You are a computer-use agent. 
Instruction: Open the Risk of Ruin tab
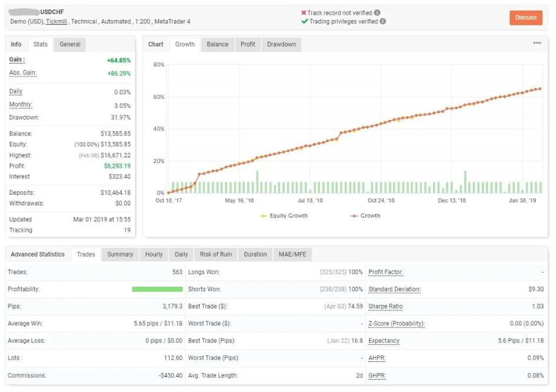[x=215, y=254]
